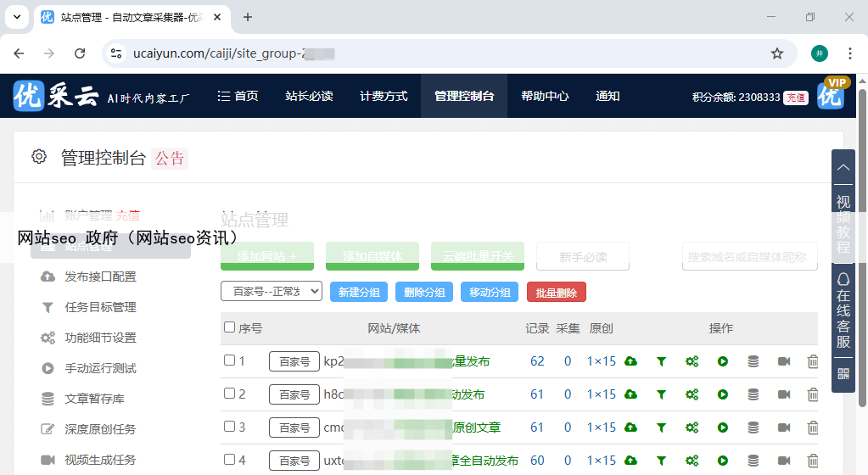Check the box for row 1
Screen dimensions: 868x475
pos(229,360)
